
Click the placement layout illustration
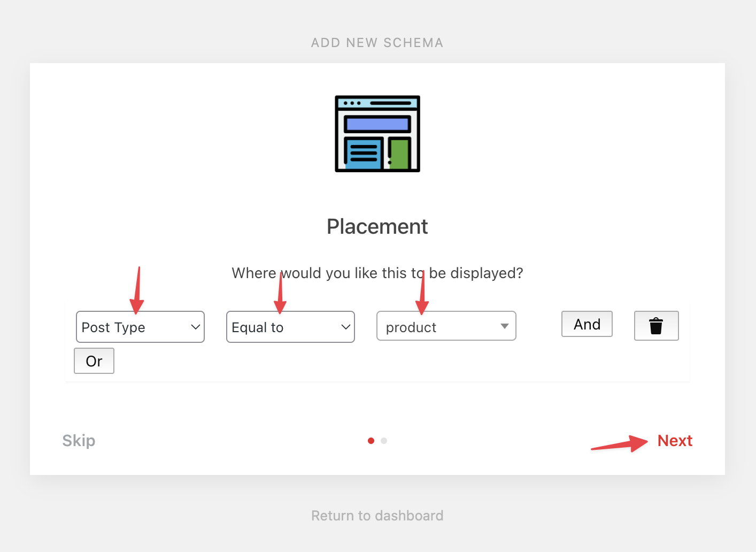377,134
